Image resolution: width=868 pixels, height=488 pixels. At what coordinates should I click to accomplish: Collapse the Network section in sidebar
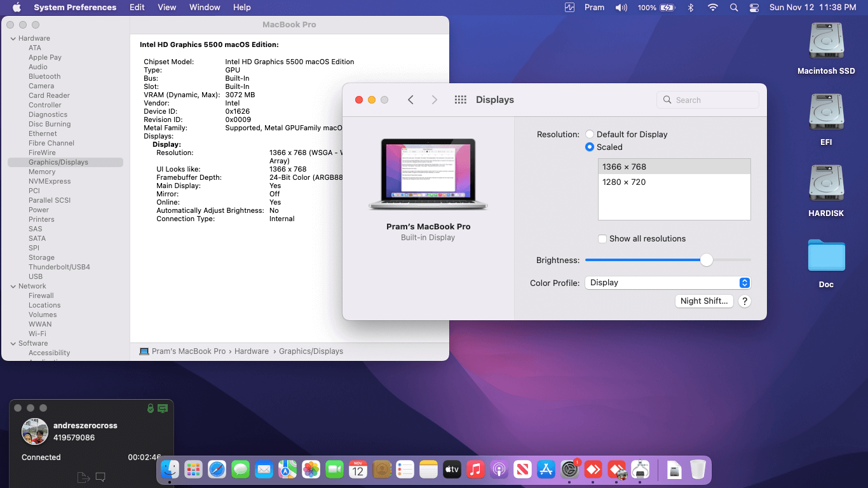tap(13, 286)
